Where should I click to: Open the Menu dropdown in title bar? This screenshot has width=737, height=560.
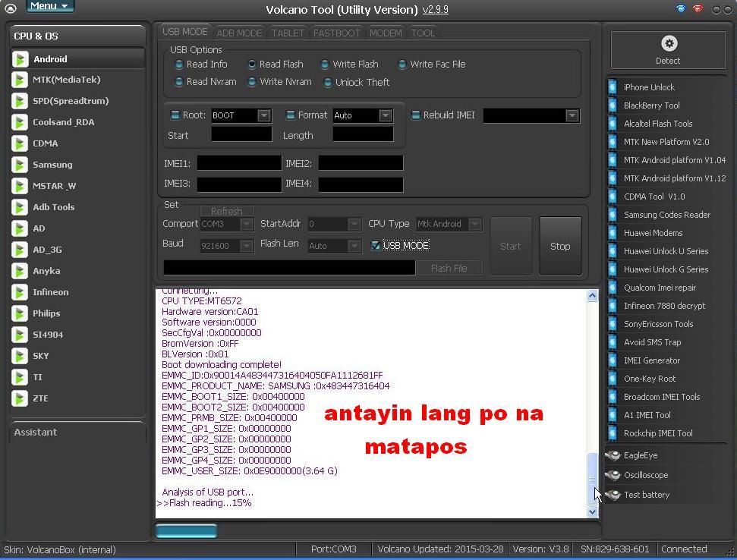click(x=49, y=6)
